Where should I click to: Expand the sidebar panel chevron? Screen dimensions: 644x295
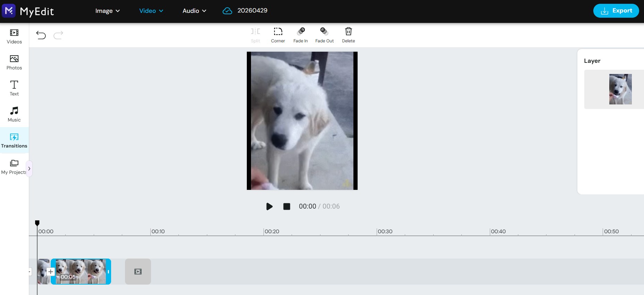pos(29,169)
